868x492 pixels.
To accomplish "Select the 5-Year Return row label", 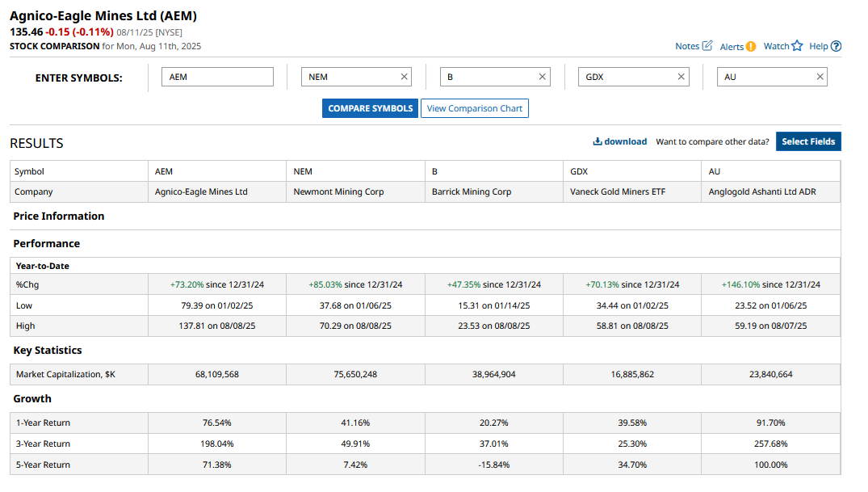I will pos(43,465).
